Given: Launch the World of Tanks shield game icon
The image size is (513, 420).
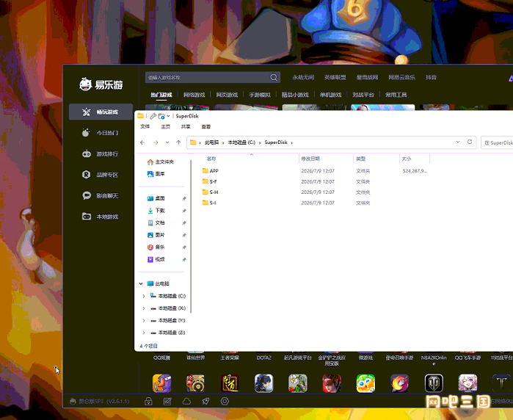Looking at the screenshot, I should 434,383.
